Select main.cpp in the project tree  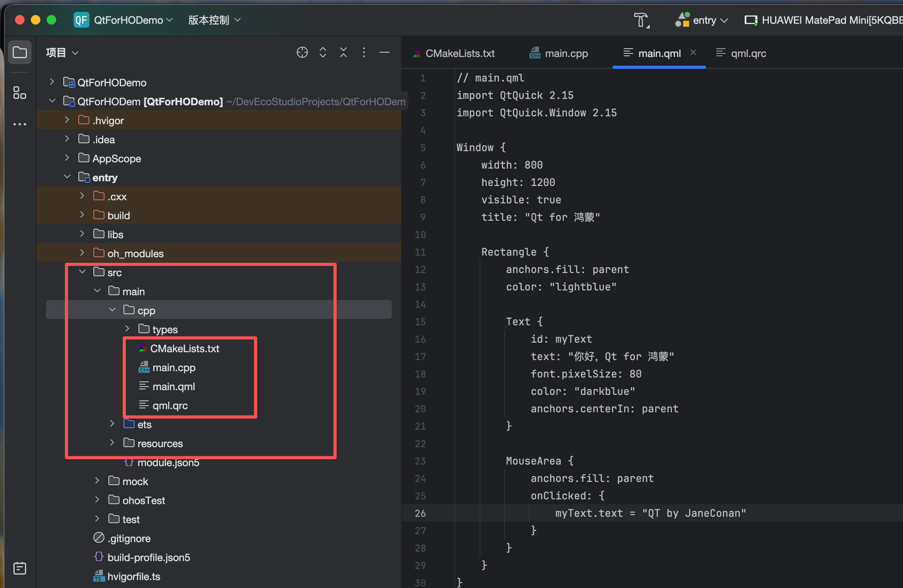[x=174, y=368]
